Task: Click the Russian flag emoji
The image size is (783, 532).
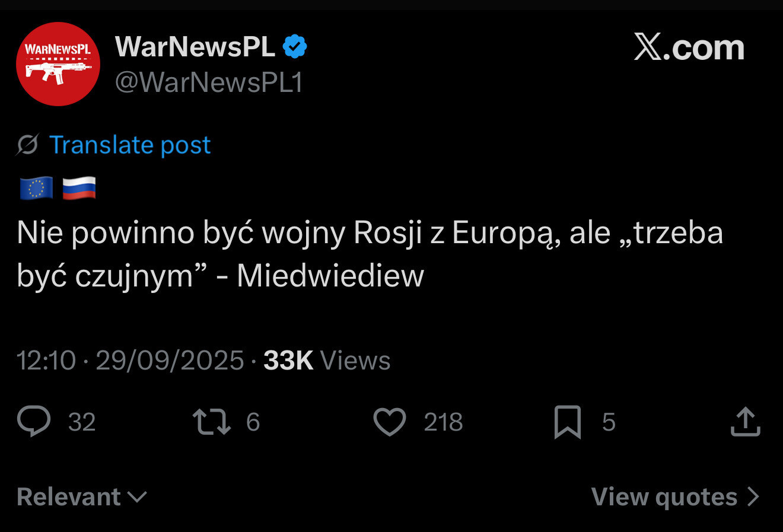Action: click(79, 189)
